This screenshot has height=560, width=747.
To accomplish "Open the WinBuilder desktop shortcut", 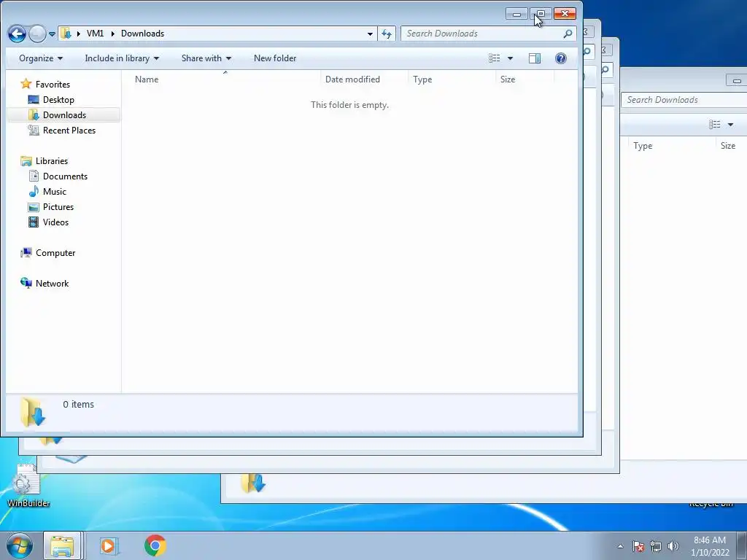I will (28, 486).
